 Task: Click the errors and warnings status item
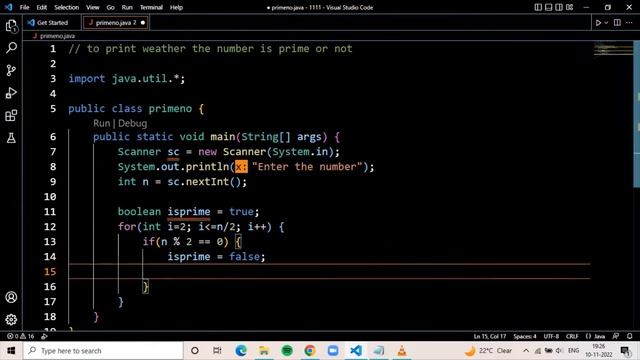(20, 336)
